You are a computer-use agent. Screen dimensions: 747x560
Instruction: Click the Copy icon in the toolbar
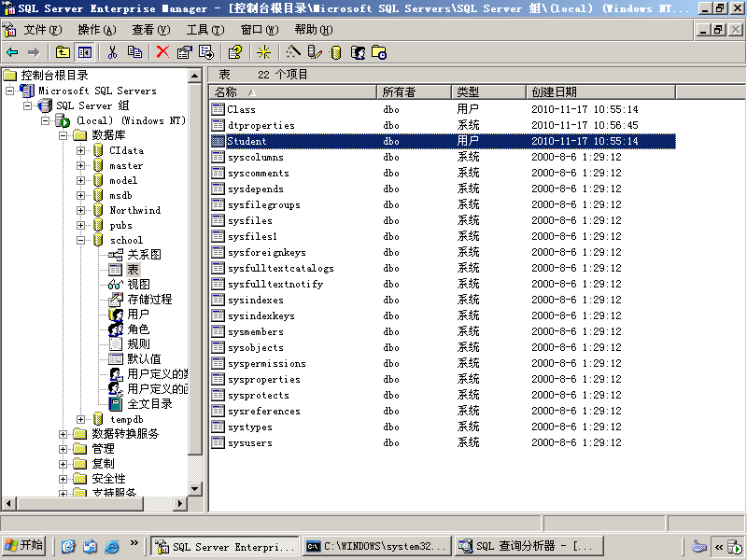tap(134, 52)
